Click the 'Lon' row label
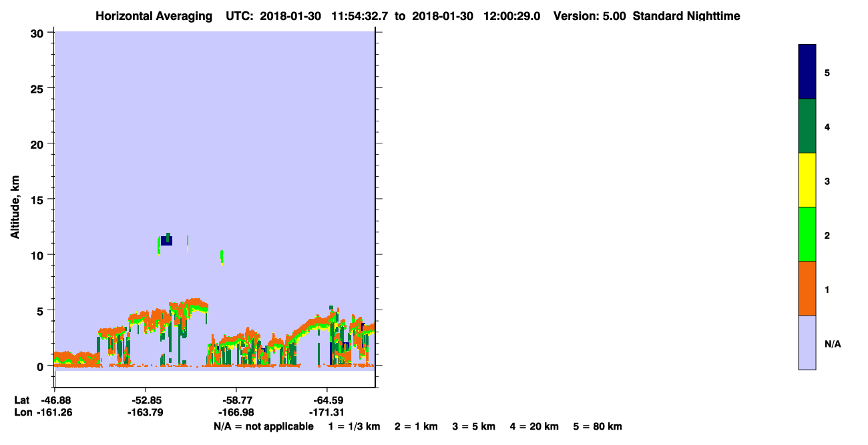The height and width of the screenshot is (445, 868). coord(22,413)
